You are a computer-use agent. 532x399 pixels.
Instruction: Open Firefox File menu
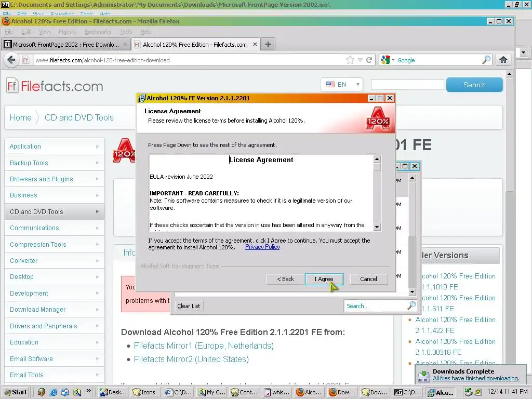[9, 32]
